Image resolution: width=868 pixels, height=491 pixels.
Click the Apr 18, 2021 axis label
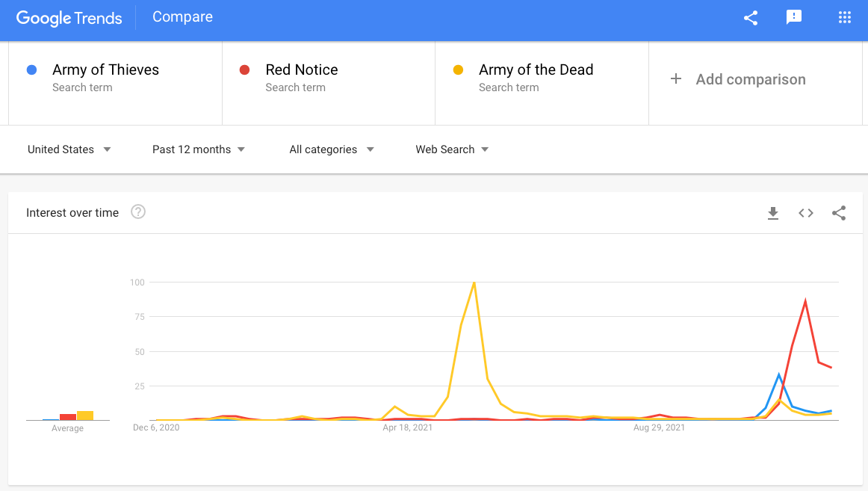click(407, 427)
